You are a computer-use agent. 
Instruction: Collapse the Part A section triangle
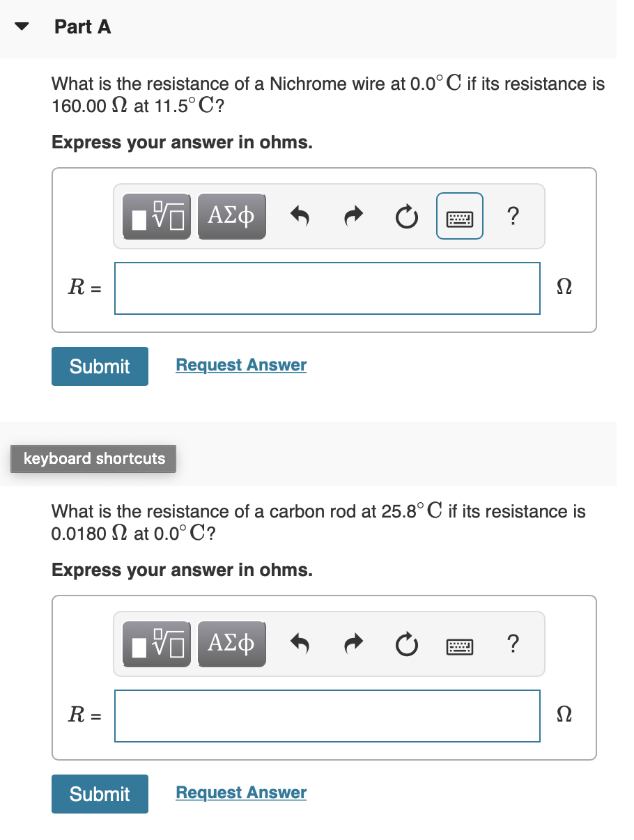pyautogui.click(x=21, y=26)
